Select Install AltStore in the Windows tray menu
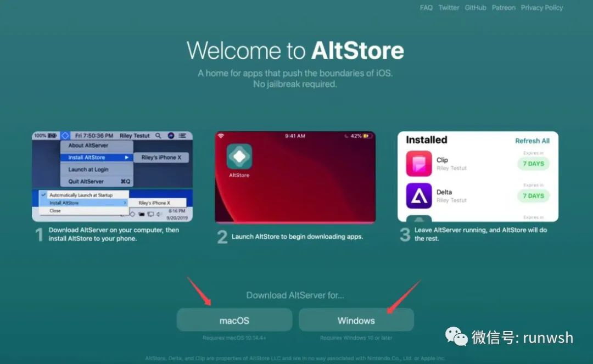The width and height of the screenshot is (593, 364). [84, 203]
